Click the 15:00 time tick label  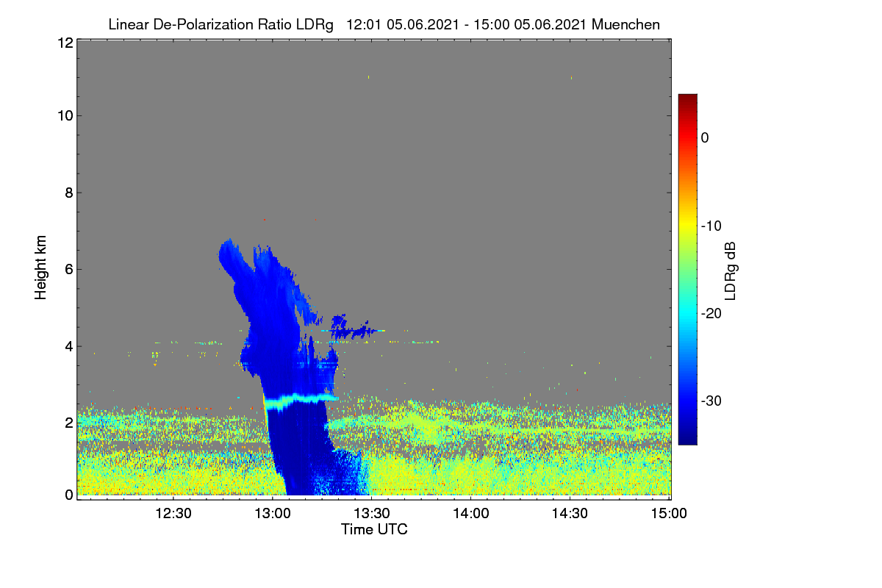669,514
